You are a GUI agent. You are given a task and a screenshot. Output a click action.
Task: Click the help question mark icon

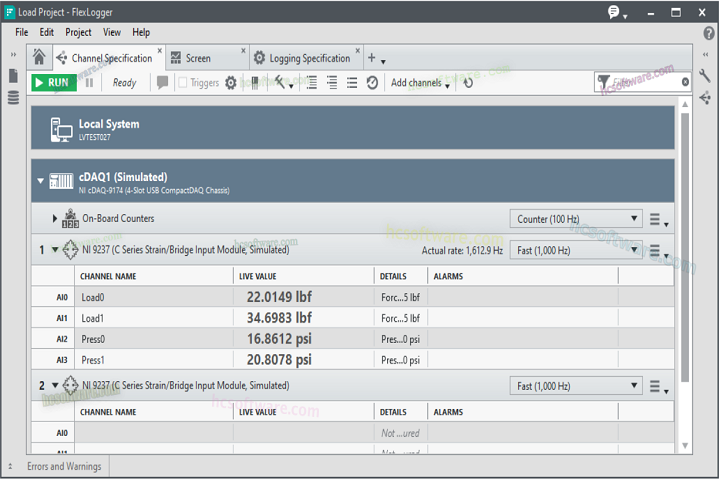click(709, 33)
